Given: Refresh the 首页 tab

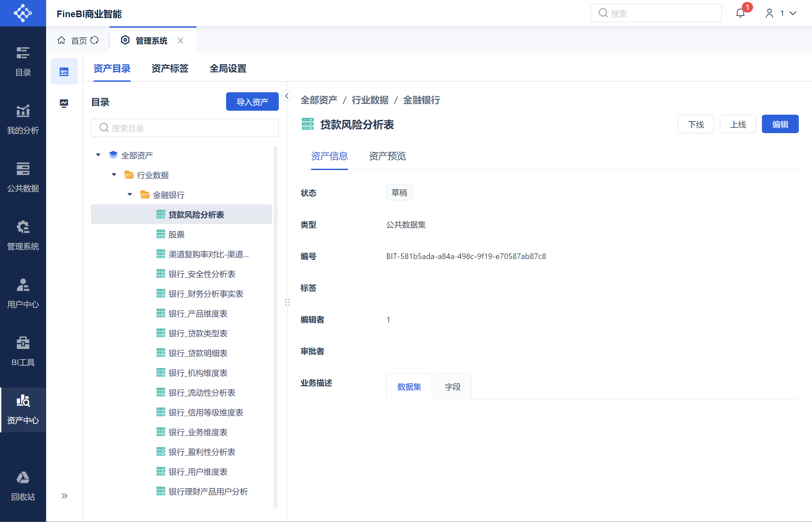Looking at the screenshot, I should click(95, 40).
